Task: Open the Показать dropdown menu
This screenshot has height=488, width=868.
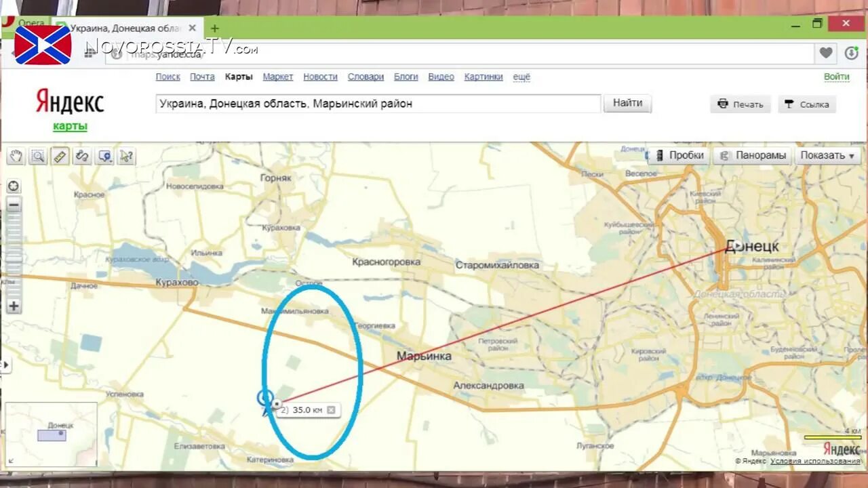Action: click(x=827, y=155)
